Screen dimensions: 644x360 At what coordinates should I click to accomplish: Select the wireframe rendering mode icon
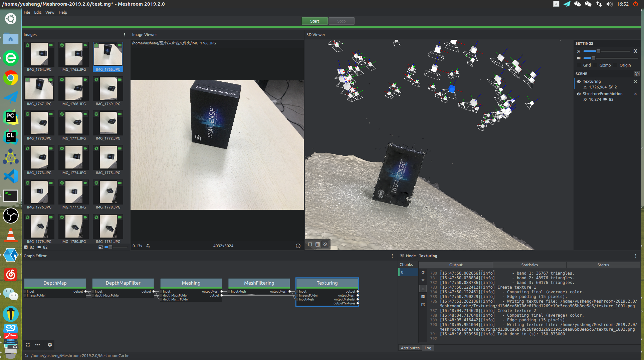[317, 244]
